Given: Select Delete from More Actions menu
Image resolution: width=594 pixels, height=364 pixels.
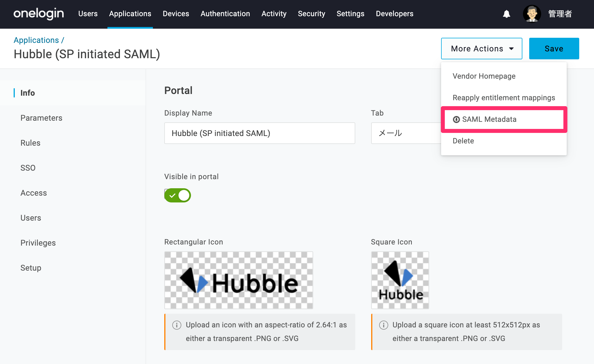Looking at the screenshot, I should pyautogui.click(x=504, y=141).
